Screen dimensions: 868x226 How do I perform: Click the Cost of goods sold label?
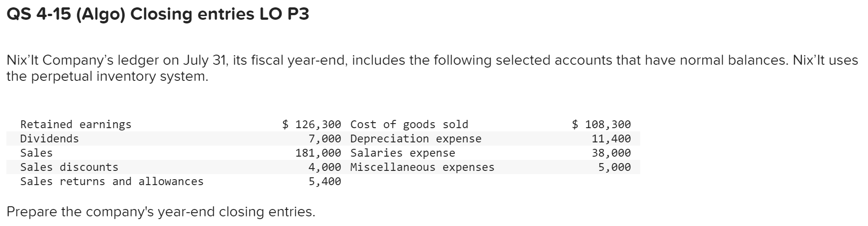[409, 124]
